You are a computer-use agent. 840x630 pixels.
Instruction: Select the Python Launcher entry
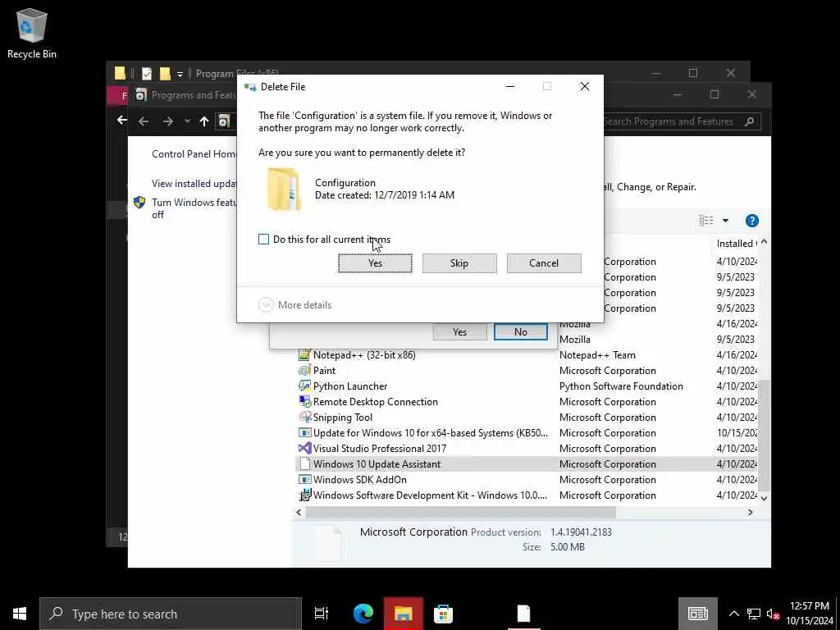[x=349, y=386]
